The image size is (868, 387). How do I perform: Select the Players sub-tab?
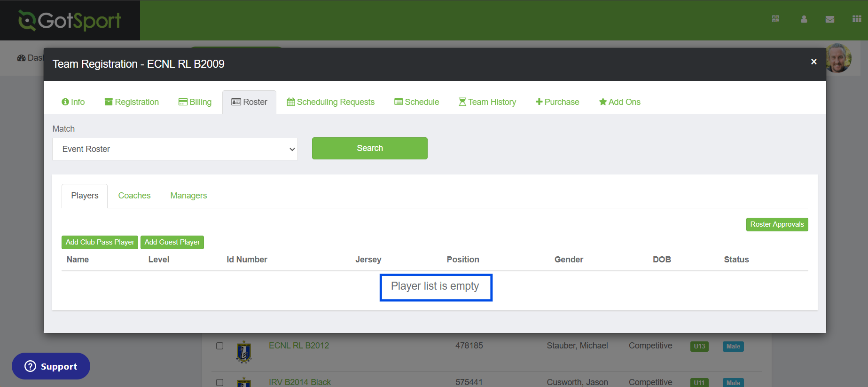[x=85, y=196]
